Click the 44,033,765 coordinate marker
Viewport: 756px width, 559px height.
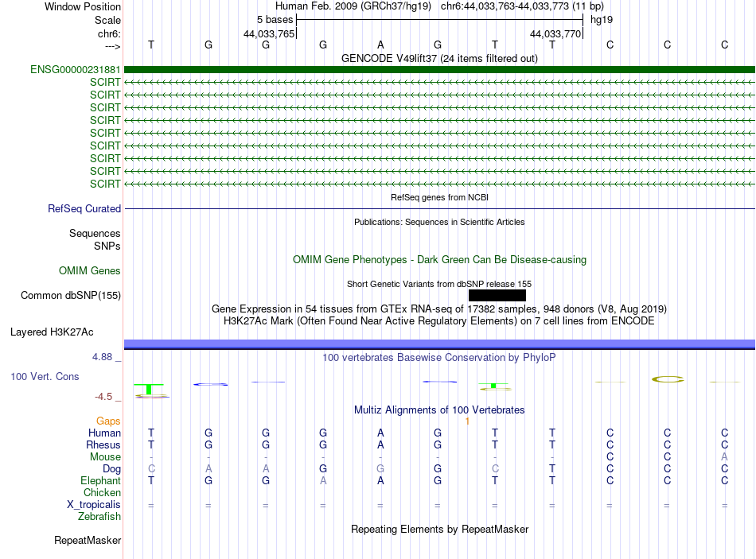tap(268, 33)
